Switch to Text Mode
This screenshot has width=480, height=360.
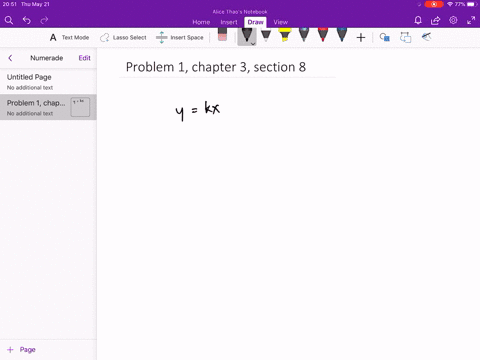click(69, 37)
